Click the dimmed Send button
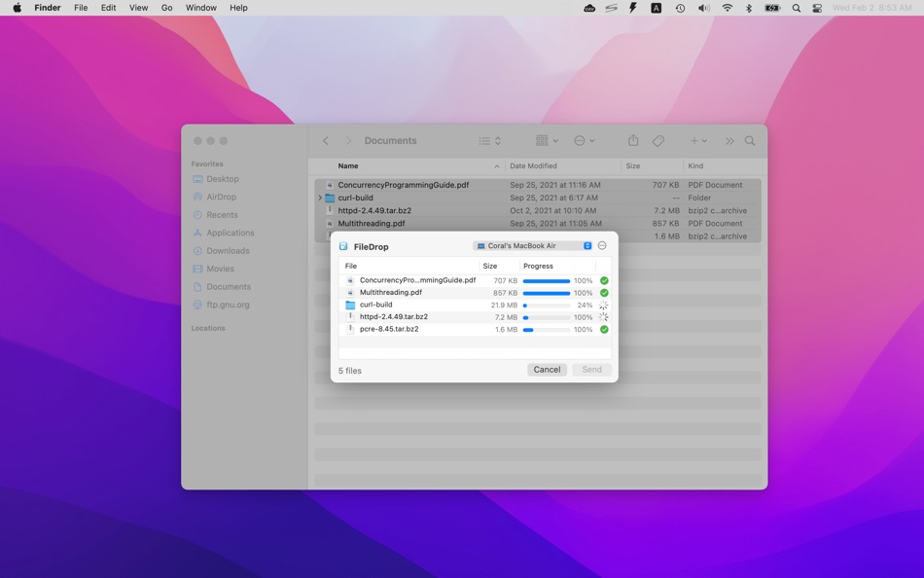The height and width of the screenshot is (578, 924). (x=591, y=370)
